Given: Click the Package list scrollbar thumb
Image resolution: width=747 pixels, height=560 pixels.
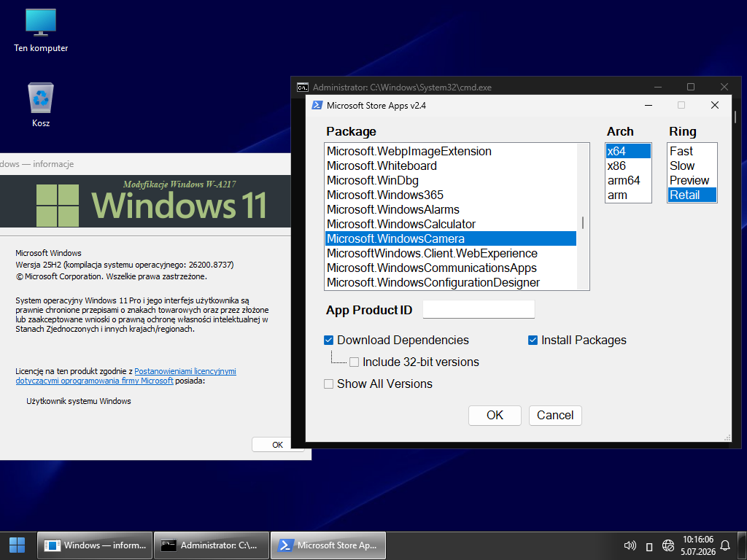Looking at the screenshot, I should pyautogui.click(x=583, y=222).
